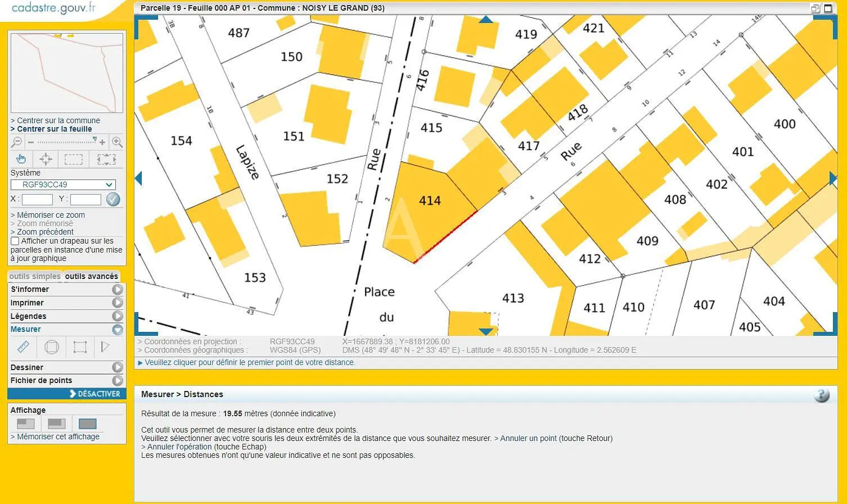
Task: Click the zoom in magnifier icon
Action: pyautogui.click(x=117, y=142)
